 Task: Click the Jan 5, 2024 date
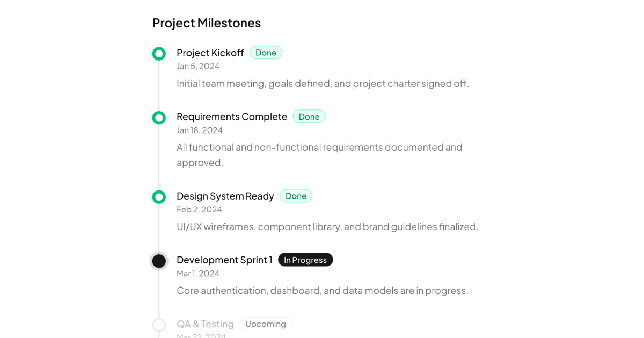[198, 66]
